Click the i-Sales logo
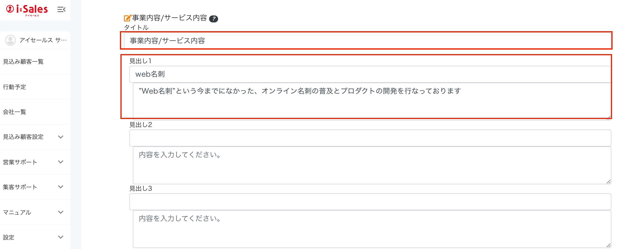Viewport: 644px width, 249px height. tap(27, 10)
